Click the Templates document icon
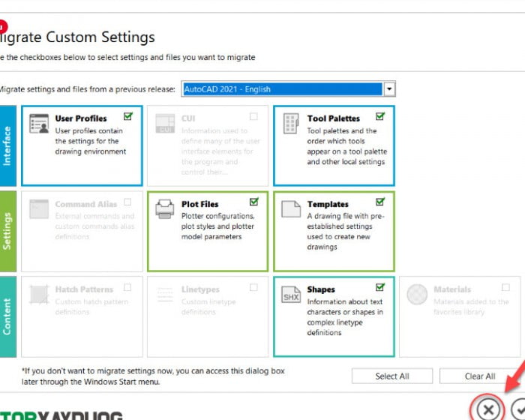Viewport: 525px width, 420px height. click(x=291, y=209)
